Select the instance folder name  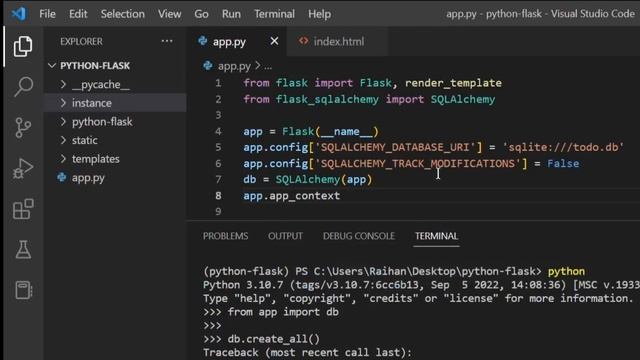click(91, 103)
